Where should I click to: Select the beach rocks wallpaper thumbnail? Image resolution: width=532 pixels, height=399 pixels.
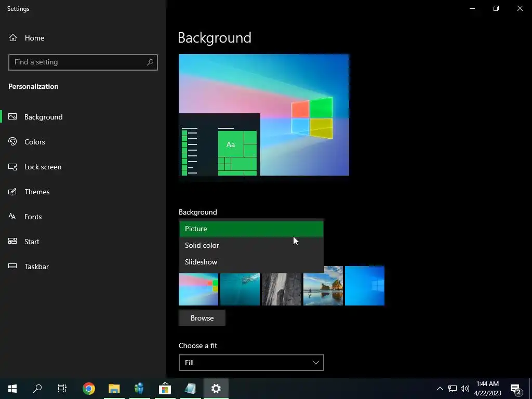tap(323, 286)
